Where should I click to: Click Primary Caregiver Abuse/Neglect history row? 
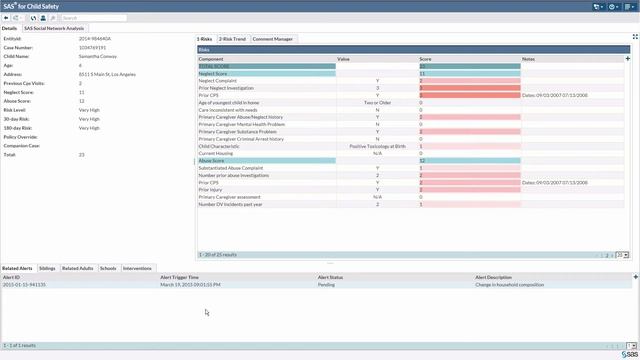click(411, 117)
